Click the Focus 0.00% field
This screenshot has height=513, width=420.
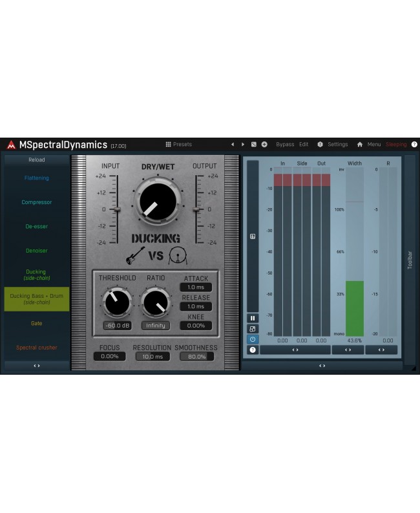coord(110,356)
